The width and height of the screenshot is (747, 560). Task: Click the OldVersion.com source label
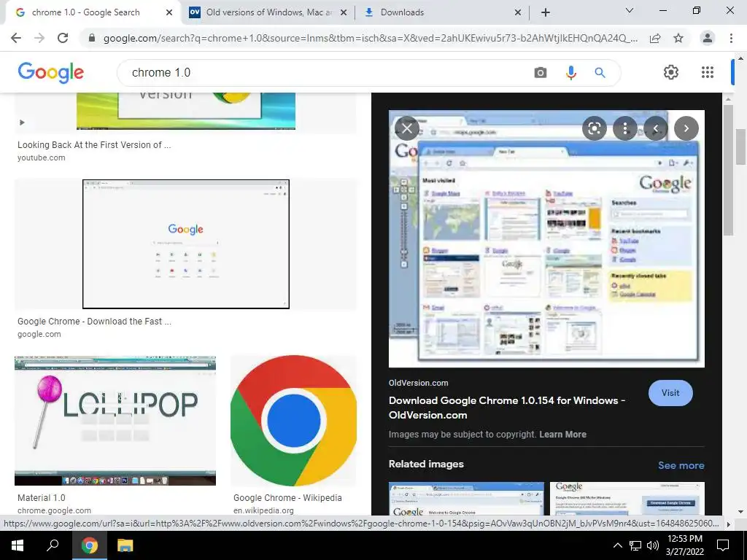418,383
